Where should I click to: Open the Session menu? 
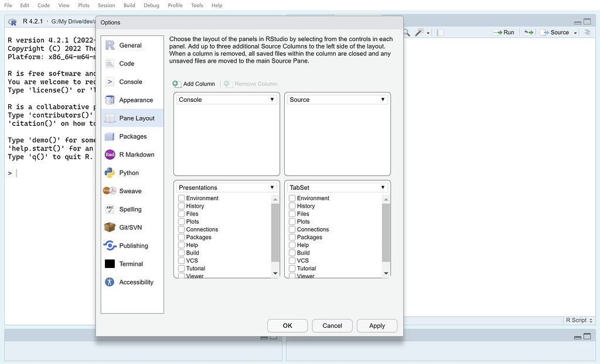coord(106,5)
